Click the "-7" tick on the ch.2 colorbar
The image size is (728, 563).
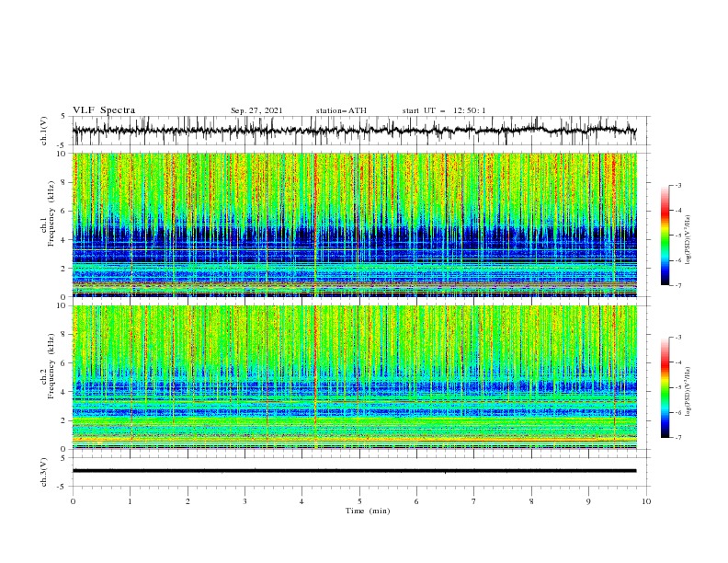678,438
